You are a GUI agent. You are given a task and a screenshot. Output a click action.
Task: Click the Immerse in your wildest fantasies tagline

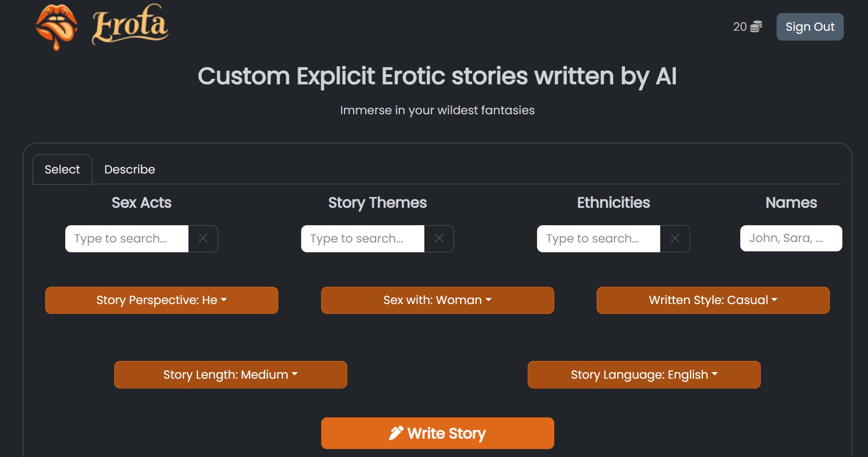[x=437, y=111]
